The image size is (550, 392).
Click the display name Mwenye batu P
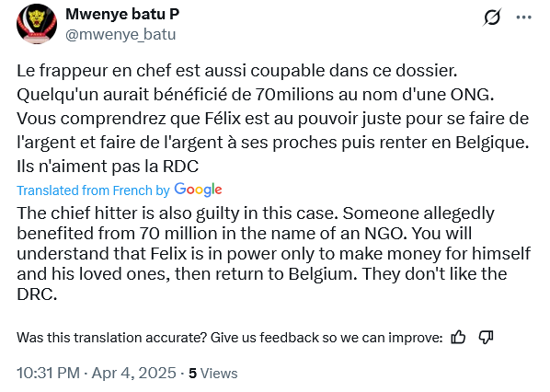coord(122,14)
